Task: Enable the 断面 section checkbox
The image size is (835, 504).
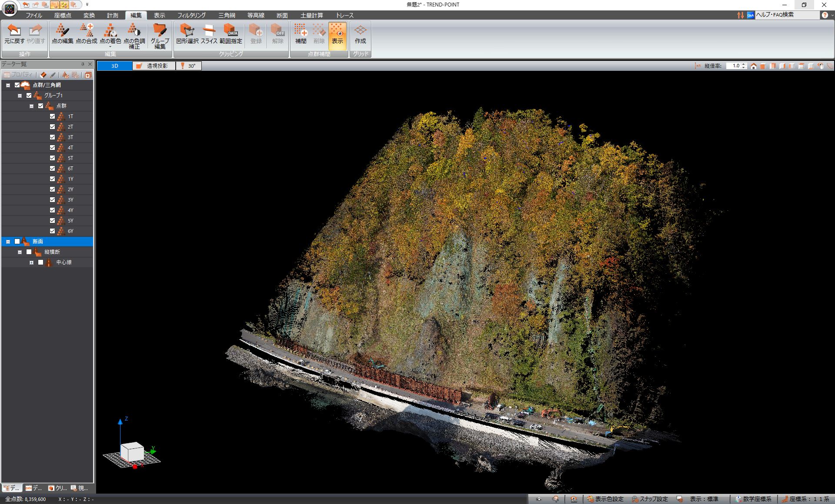Action: tap(17, 242)
